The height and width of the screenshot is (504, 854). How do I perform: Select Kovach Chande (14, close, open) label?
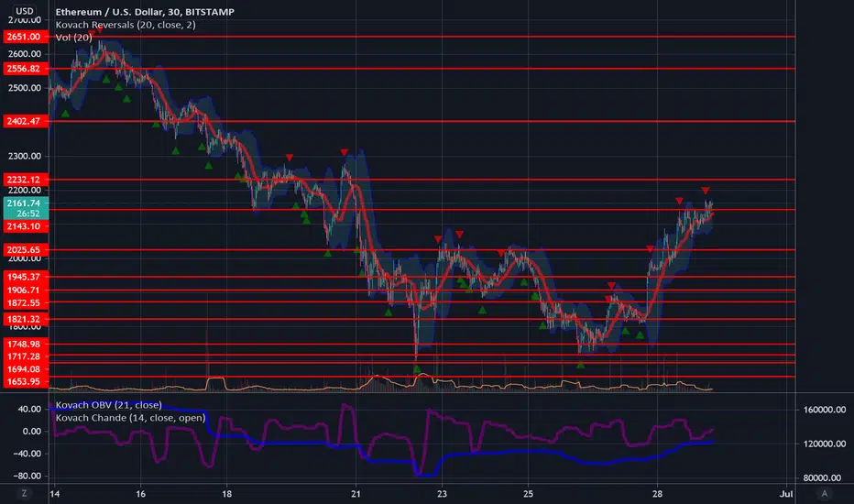(x=130, y=418)
